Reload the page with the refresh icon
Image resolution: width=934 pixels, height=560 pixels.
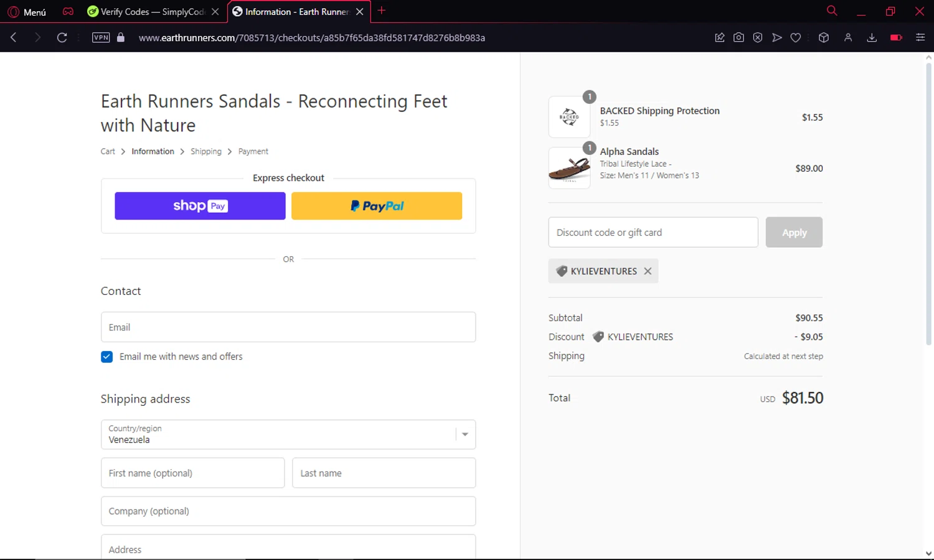tap(62, 38)
